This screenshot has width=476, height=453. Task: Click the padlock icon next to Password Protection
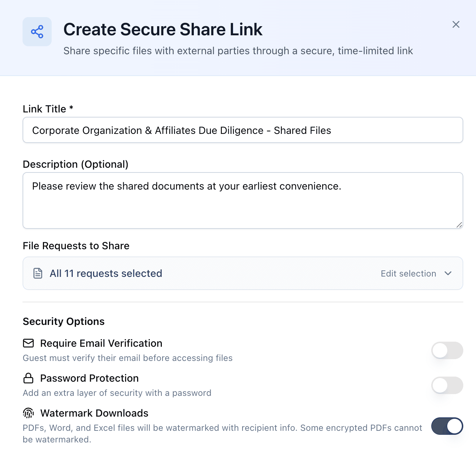coord(28,378)
